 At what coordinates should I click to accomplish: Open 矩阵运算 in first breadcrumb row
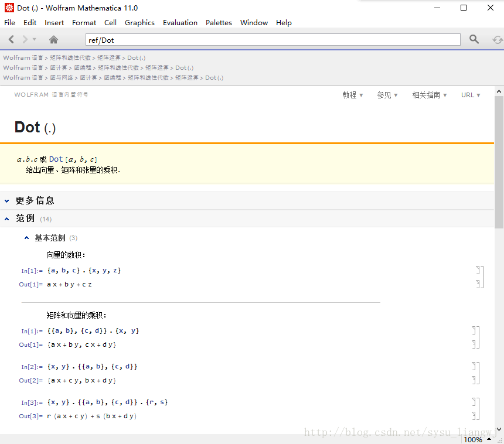108,57
